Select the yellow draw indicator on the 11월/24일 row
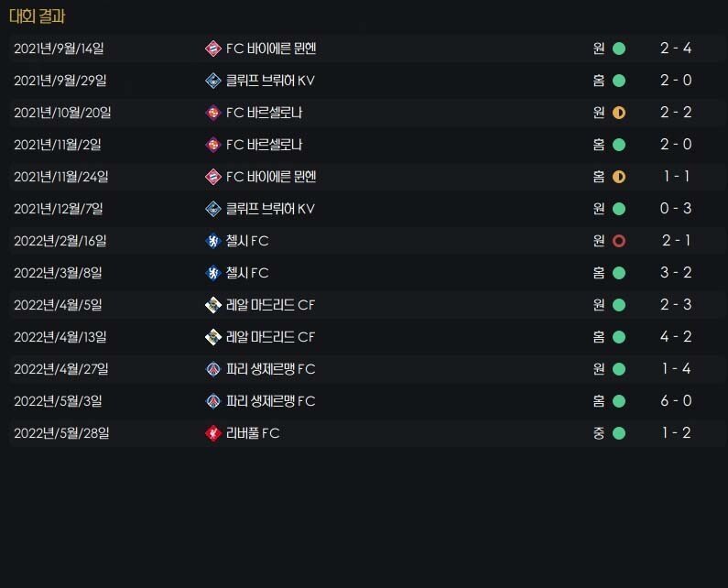The width and height of the screenshot is (728, 588). 619,177
